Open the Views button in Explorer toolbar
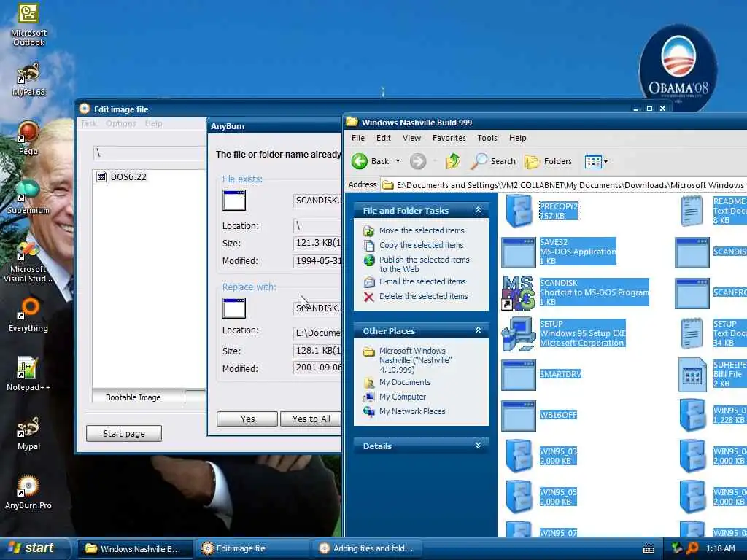 click(593, 161)
